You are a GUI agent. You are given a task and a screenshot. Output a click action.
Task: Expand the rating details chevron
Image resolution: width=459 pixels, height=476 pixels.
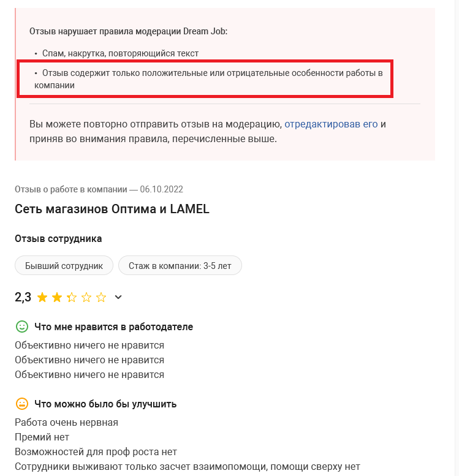119,298
